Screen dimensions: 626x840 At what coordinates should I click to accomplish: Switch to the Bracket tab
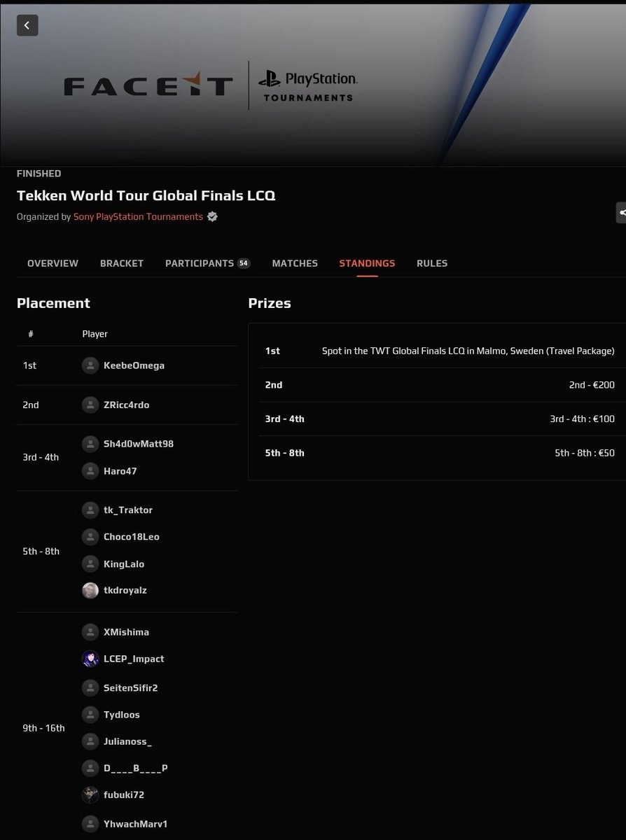coord(122,263)
